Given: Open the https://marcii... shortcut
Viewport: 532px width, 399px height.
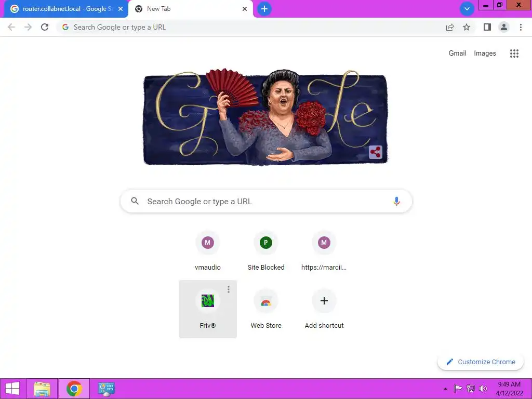Looking at the screenshot, I should 324,251.
